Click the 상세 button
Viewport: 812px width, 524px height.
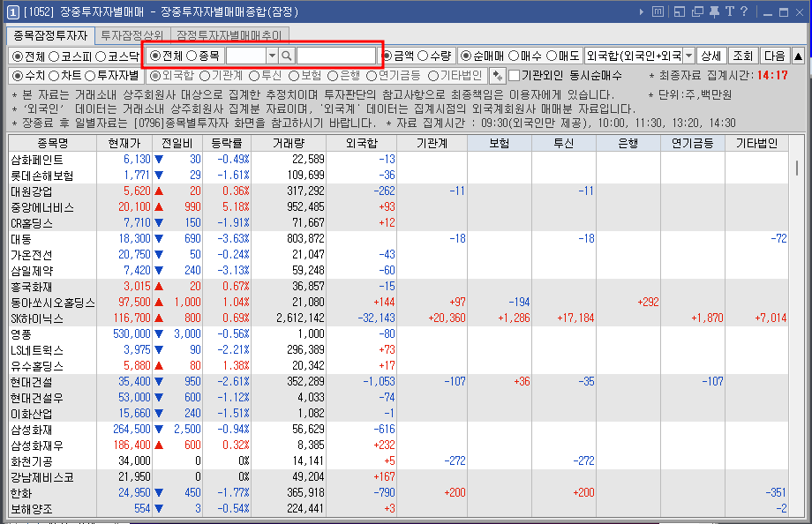tap(711, 56)
